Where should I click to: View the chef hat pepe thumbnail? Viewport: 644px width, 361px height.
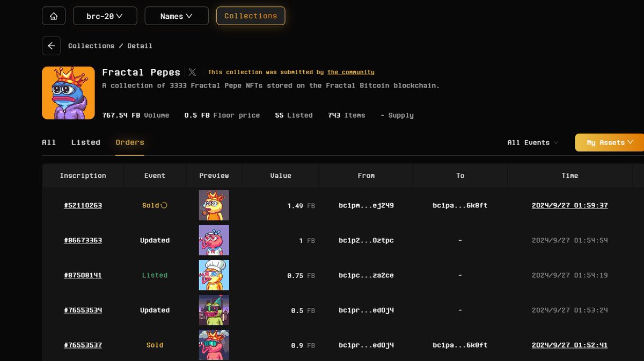tap(214, 275)
